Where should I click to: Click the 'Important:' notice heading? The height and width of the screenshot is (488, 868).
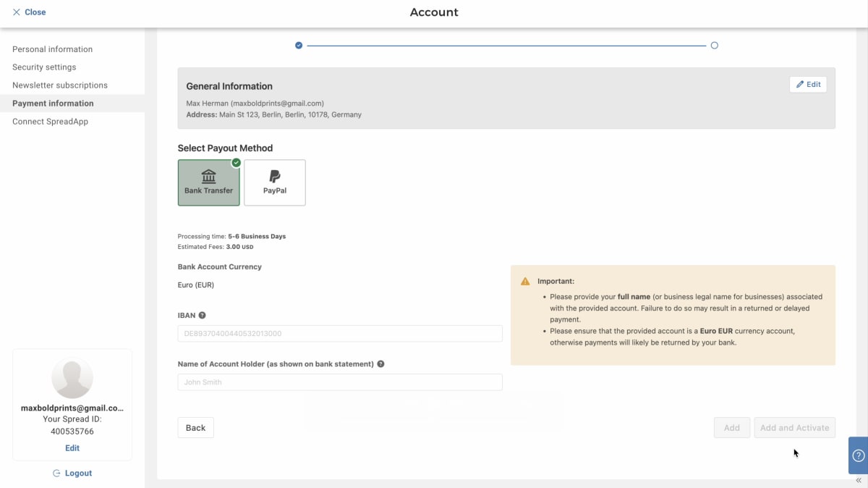click(x=556, y=281)
